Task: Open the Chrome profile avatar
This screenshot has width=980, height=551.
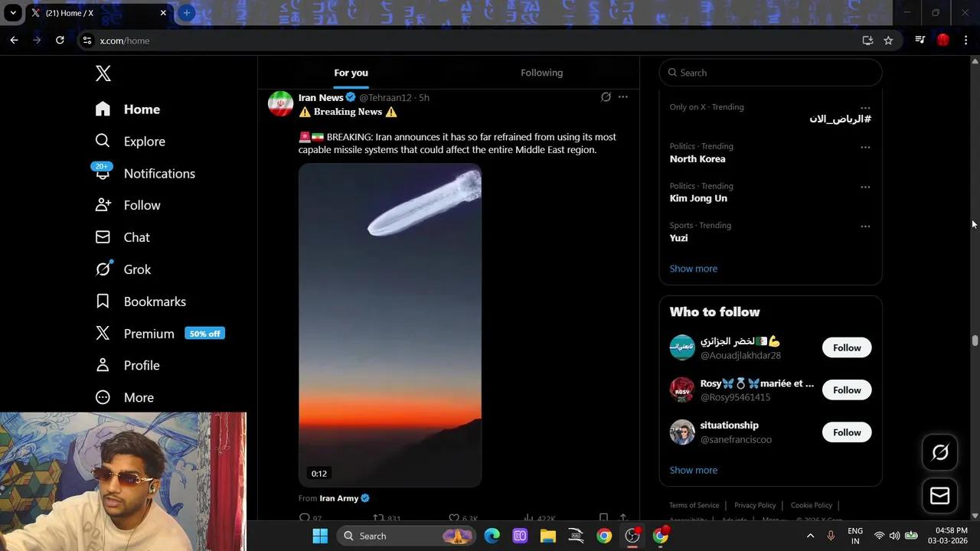Action: click(943, 41)
